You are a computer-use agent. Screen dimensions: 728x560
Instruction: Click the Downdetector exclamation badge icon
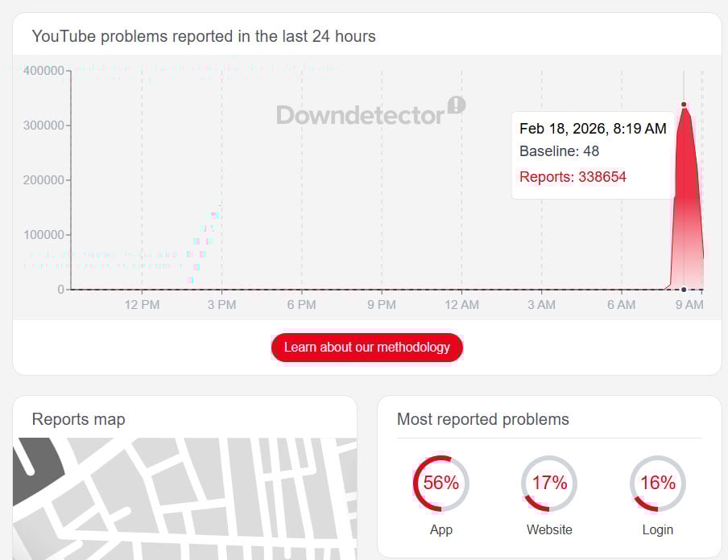[x=457, y=105]
